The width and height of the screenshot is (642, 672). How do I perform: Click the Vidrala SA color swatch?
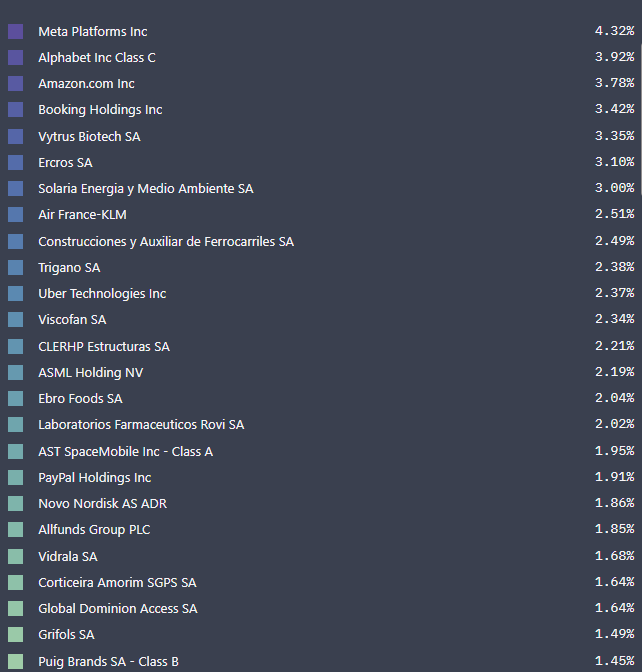(x=15, y=557)
